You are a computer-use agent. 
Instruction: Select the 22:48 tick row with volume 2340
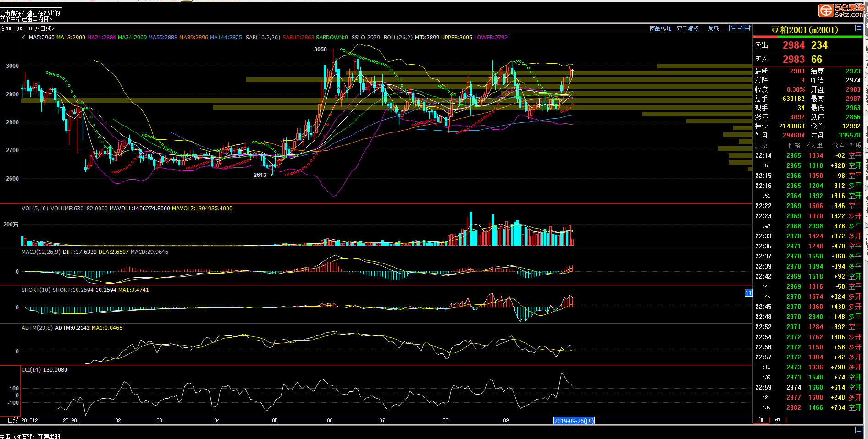click(808, 317)
